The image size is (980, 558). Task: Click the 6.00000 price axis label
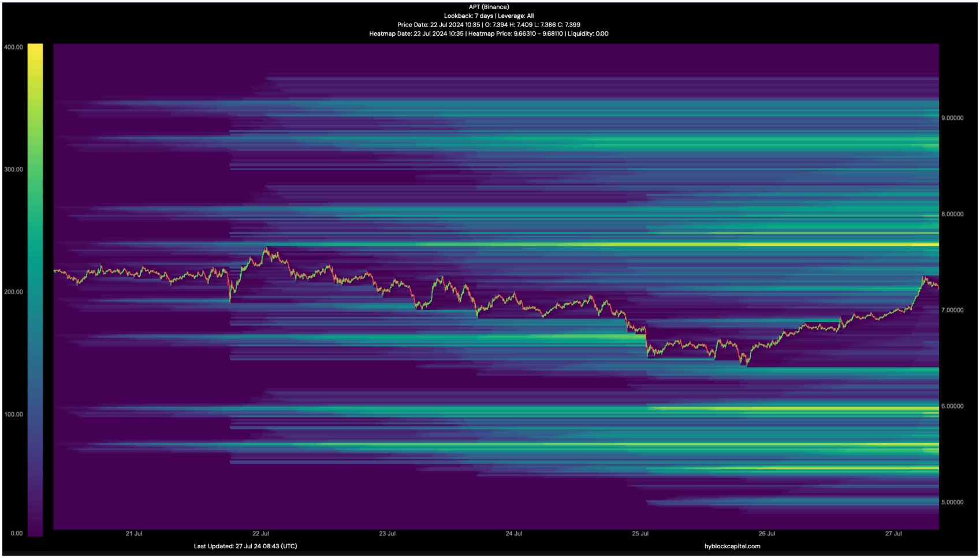coord(952,406)
